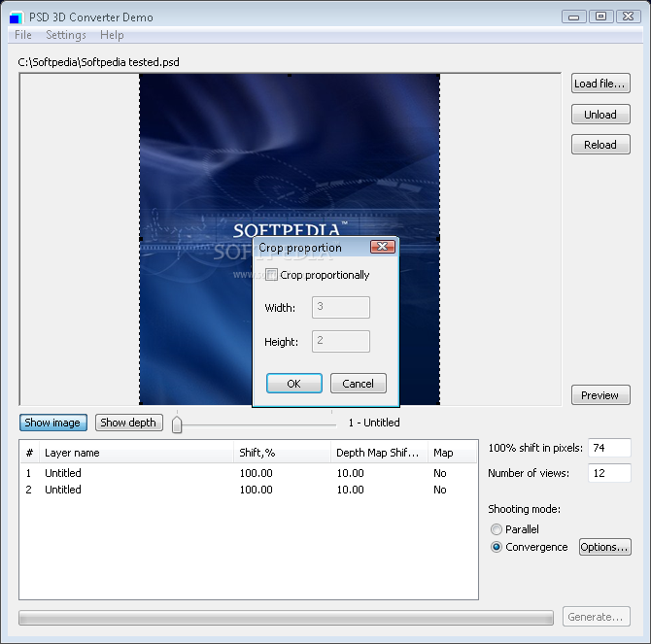Viewport: 651px width, 644px height.
Task: Click the Height input field
Action: click(341, 342)
